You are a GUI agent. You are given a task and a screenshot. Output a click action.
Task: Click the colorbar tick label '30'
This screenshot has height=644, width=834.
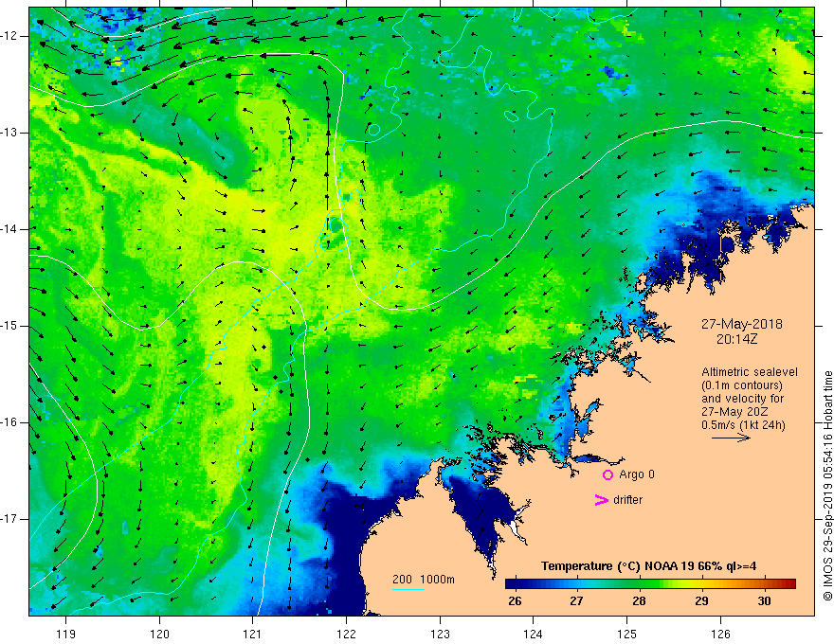pyautogui.click(x=764, y=601)
